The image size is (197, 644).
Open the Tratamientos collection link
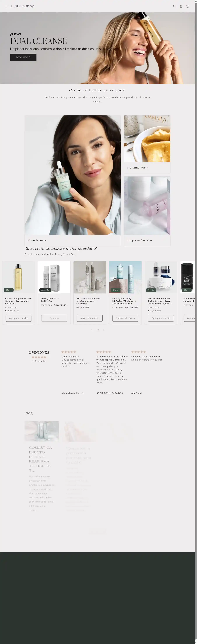(138, 167)
